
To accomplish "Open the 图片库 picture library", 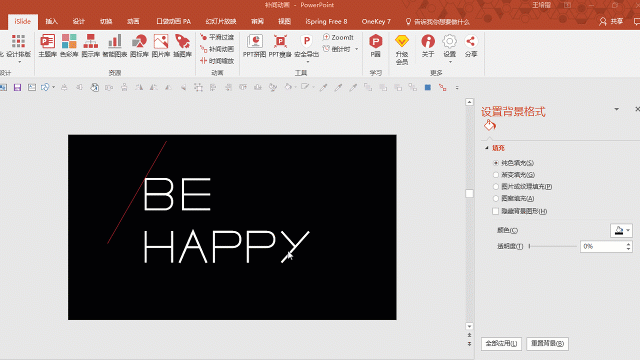I will tap(161, 46).
